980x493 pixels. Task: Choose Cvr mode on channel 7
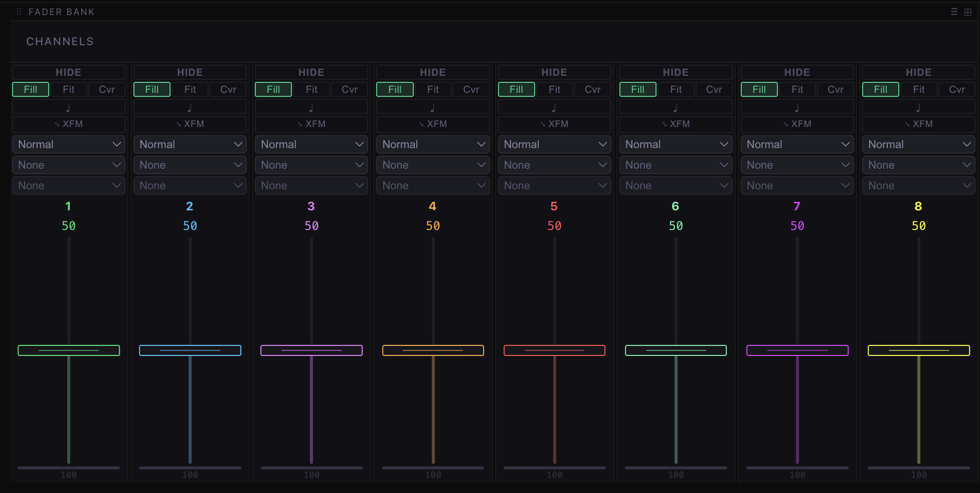click(x=836, y=89)
